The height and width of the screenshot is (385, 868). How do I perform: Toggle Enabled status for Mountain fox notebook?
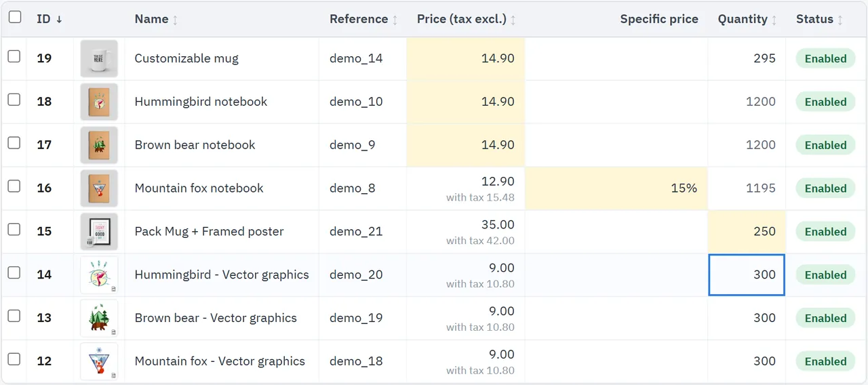coord(825,188)
